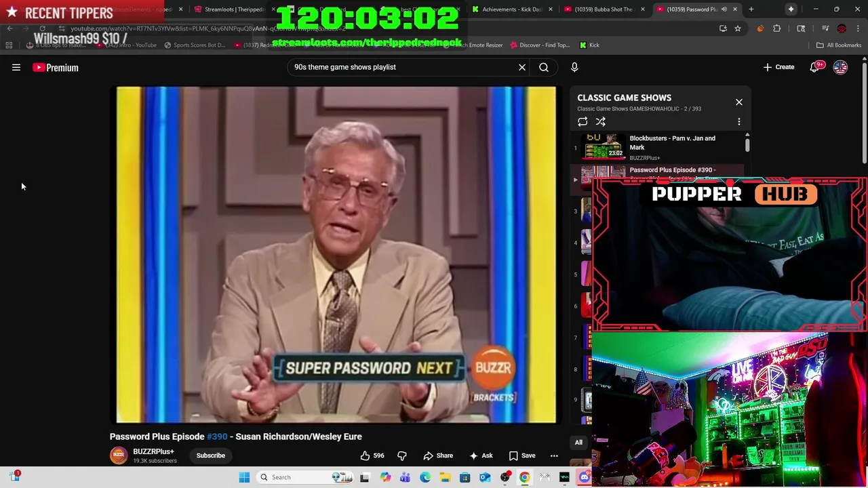Share the Password Plus video
Image resolution: width=868 pixels, height=488 pixels.
coord(438,455)
